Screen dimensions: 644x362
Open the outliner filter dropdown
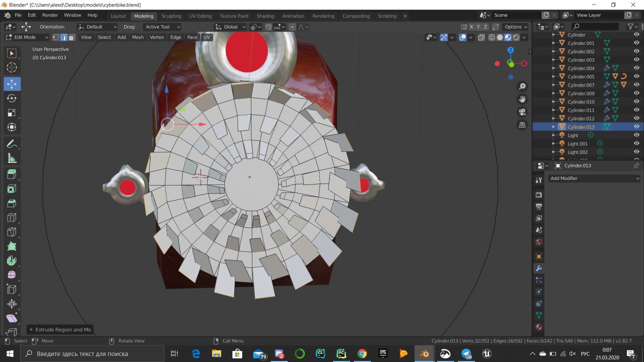pos(632,27)
